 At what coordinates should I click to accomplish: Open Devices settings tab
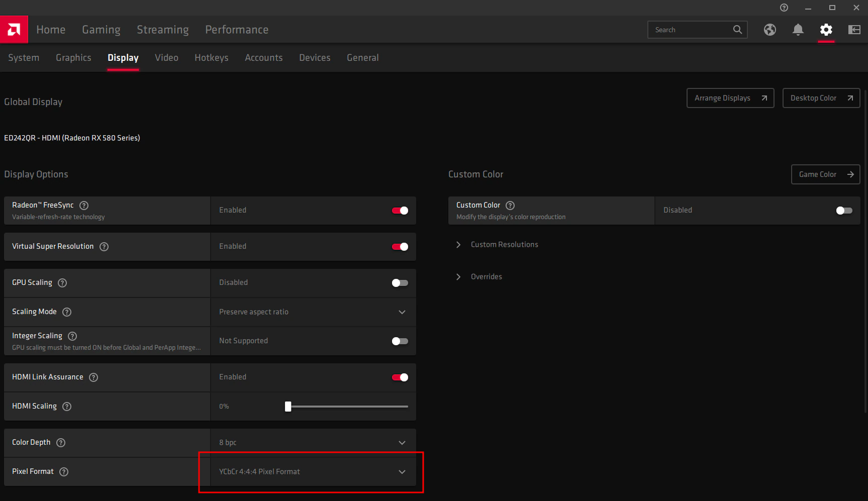coord(315,58)
